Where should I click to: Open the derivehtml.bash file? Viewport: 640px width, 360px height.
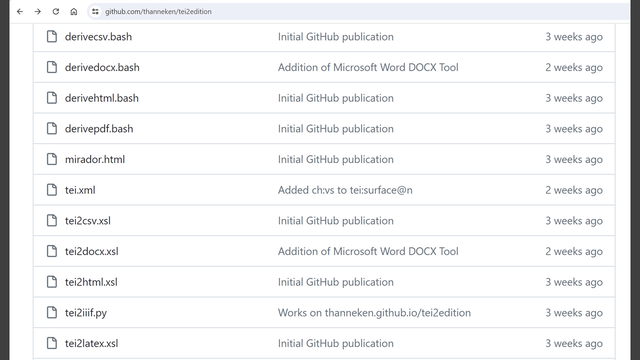tap(102, 98)
